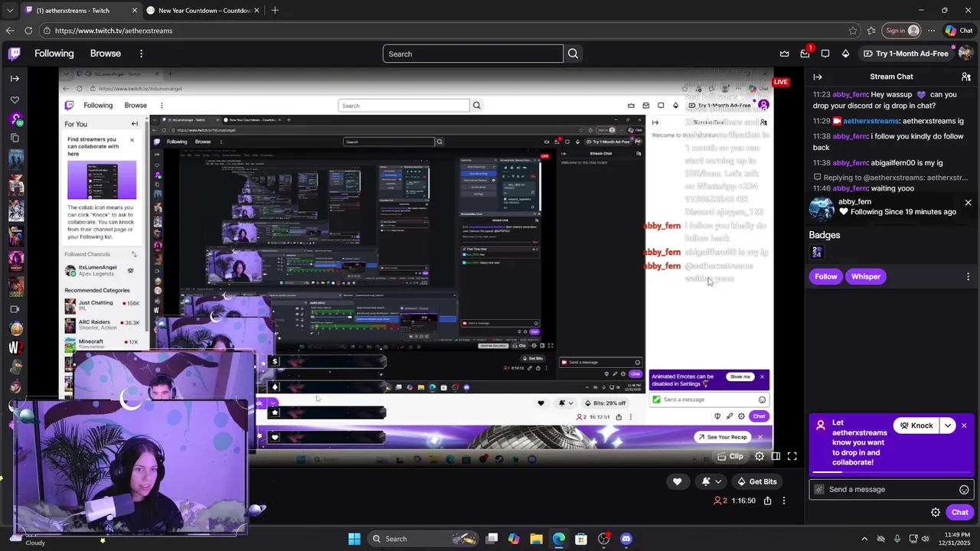The height and width of the screenshot is (551, 980).
Task: Collapse the Stream Chat panel
Action: (x=818, y=77)
